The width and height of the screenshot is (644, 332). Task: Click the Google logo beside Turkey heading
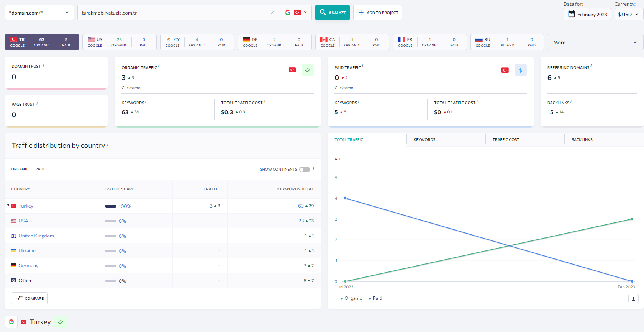(x=11, y=322)
